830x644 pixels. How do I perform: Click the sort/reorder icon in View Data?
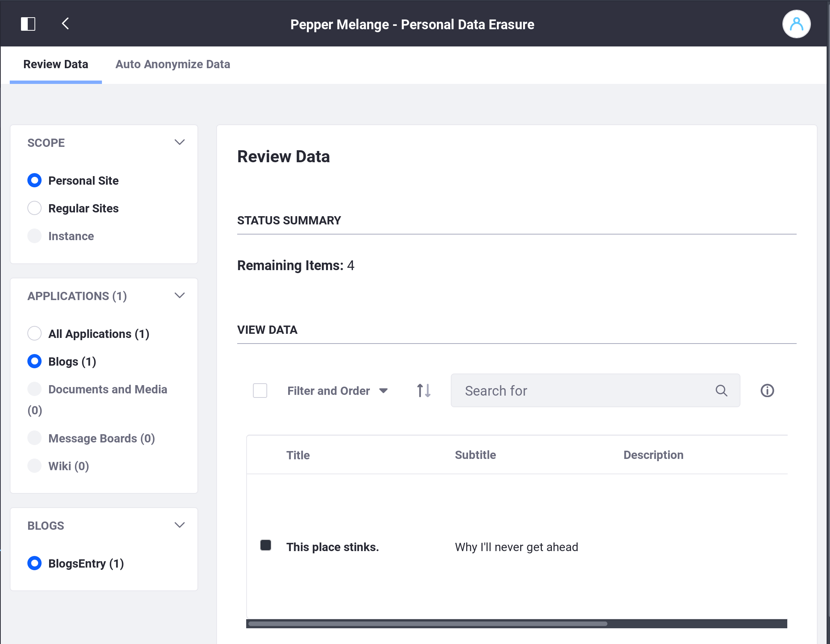[x=424, y=390]
